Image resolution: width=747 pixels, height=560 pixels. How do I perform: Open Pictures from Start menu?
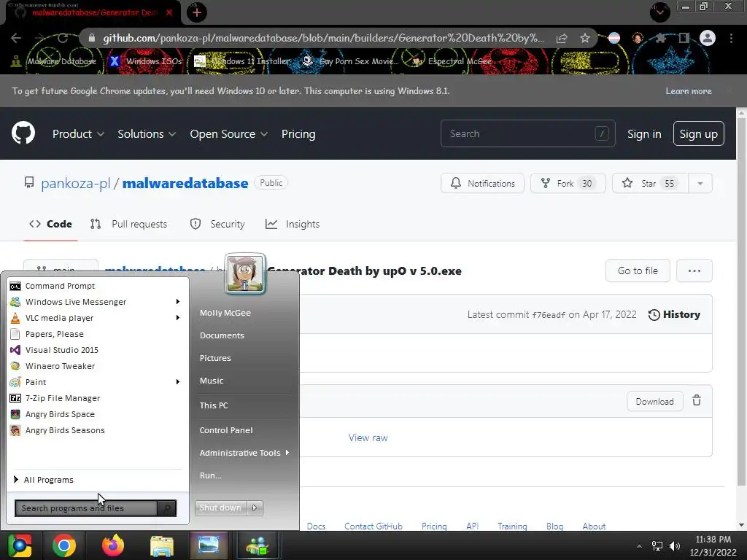click(x=215, y=358)
